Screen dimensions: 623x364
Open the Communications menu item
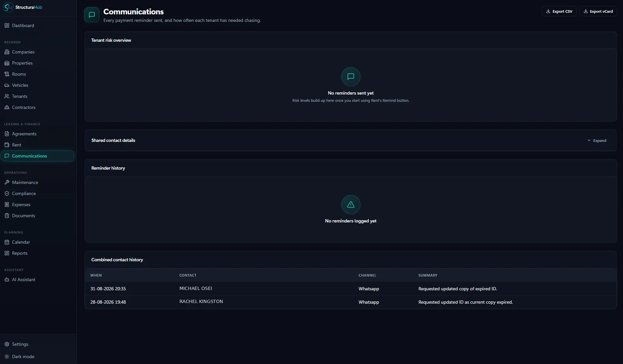[38, 156]
